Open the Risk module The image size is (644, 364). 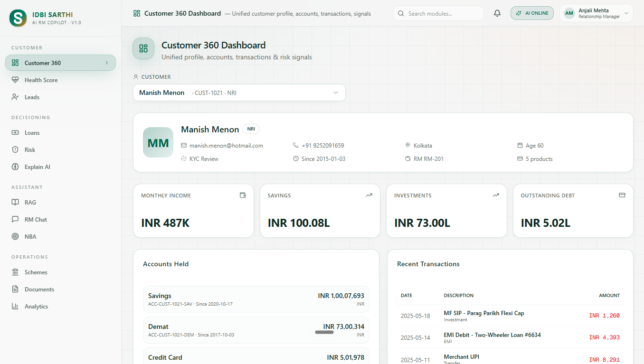click(x=60, y=149)
